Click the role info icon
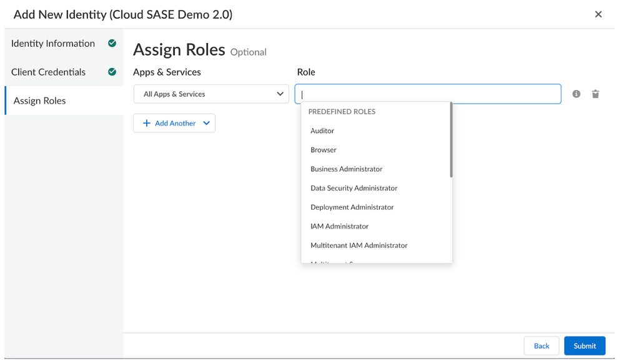Image resolution: width=624 pixels, height=364 pixels. coord(576,94)
